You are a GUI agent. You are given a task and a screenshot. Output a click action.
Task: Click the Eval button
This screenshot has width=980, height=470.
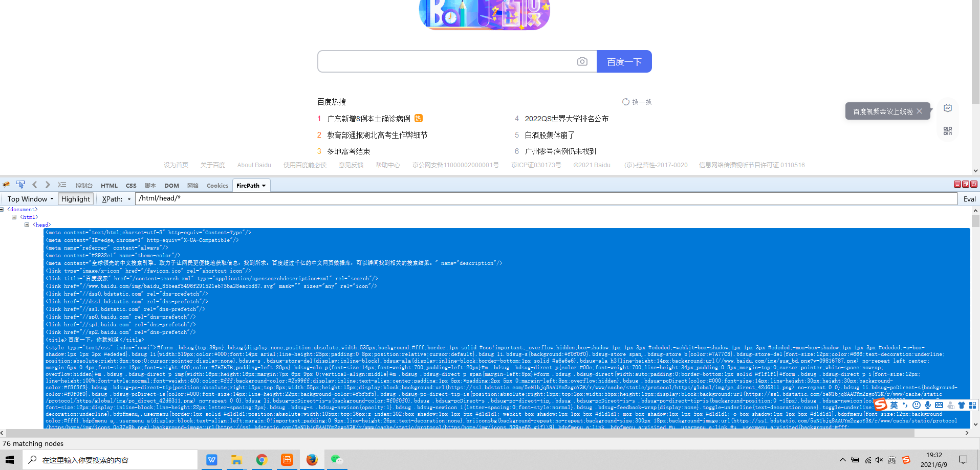pos(969,198)
